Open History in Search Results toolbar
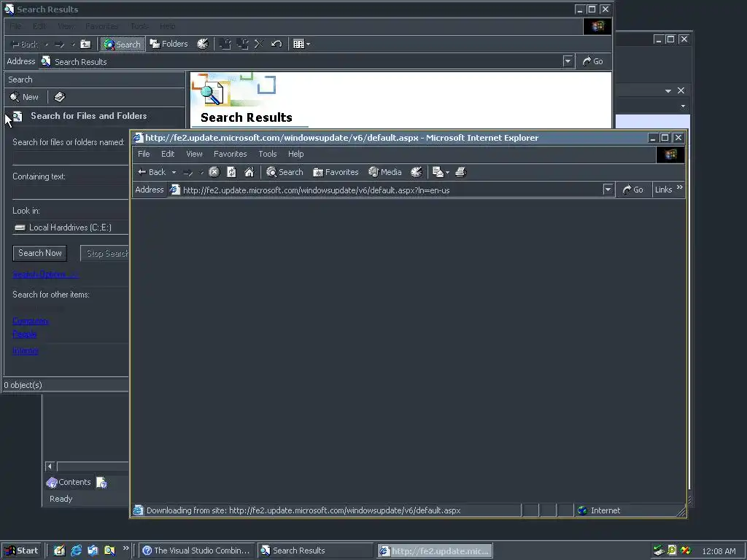Screen dimensions: 747x560 pyautogui.click(x=203, y=44)
